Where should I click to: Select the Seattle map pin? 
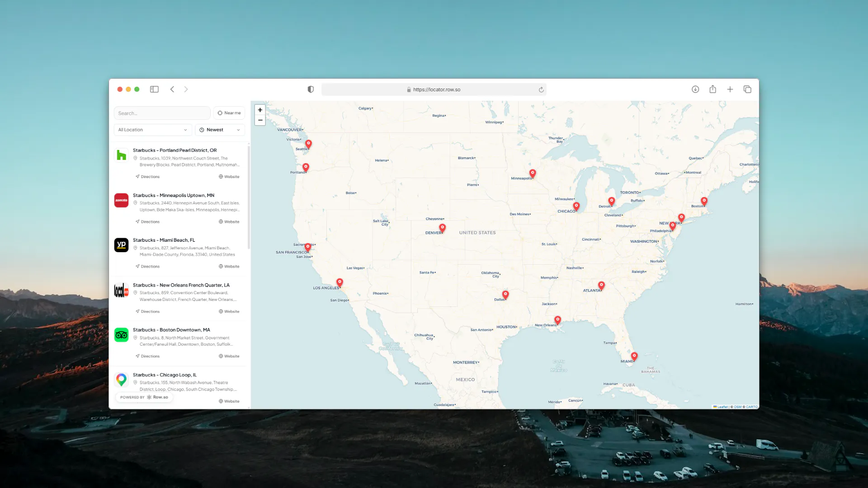pos(308,144)
